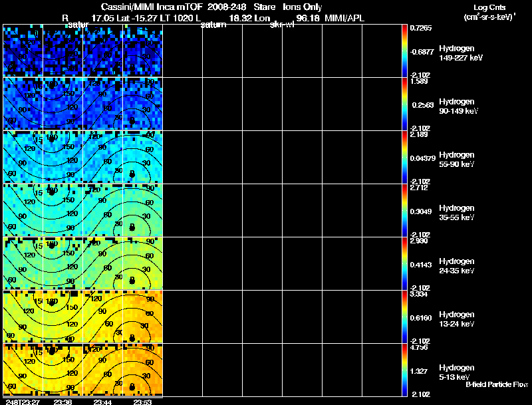
Task: Select the 35-55 keV image at 23:36
Action: tap(63, 210)
